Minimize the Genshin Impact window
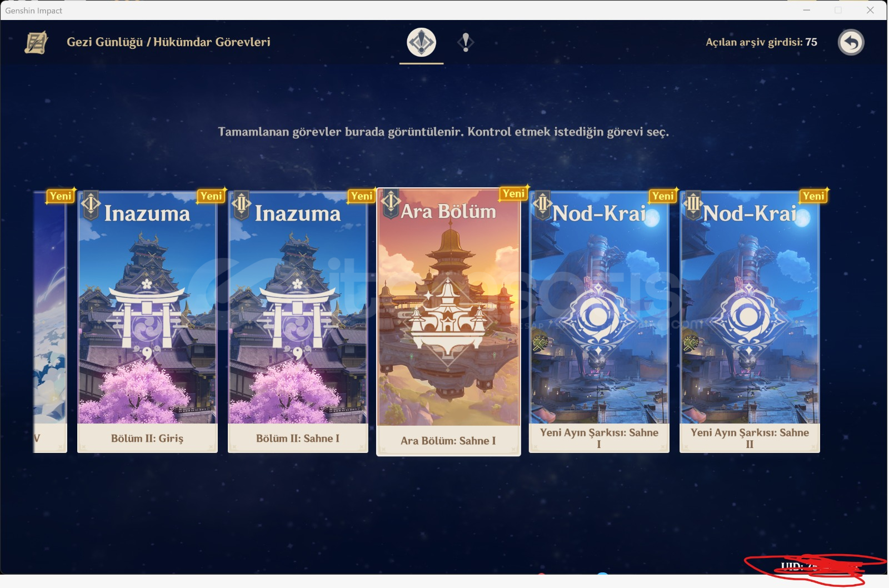This screenshot has height=588, width=889. point(806,10)
